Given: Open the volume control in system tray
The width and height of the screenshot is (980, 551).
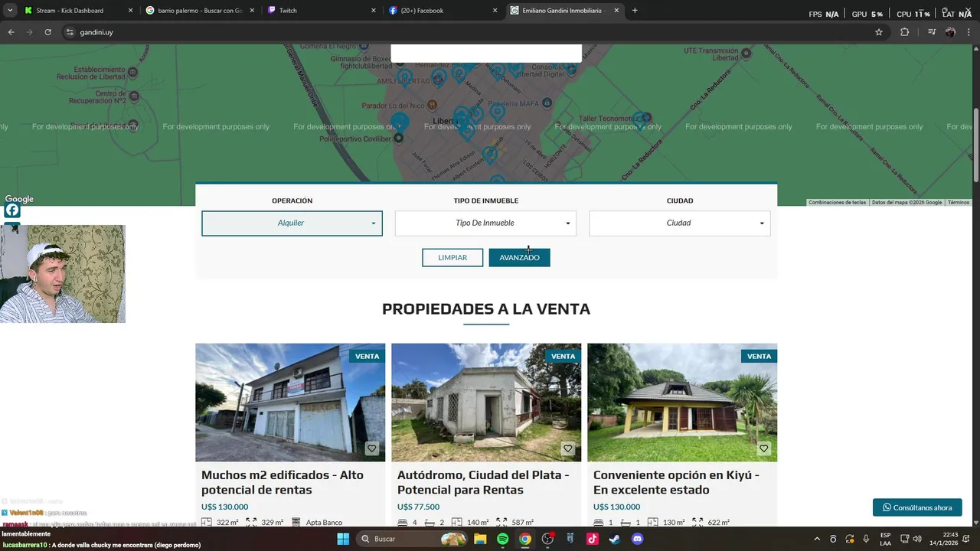Looking at the screenshot, I should tap(917, 539).
